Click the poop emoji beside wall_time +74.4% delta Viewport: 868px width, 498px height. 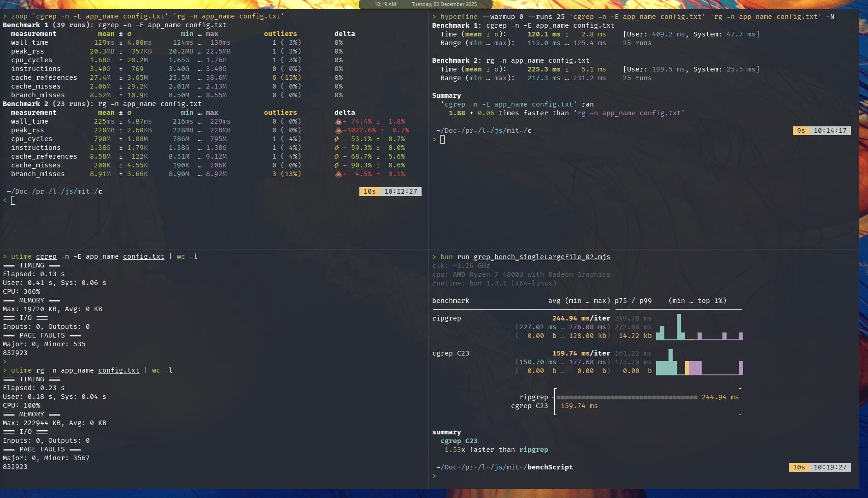(338, 122)
